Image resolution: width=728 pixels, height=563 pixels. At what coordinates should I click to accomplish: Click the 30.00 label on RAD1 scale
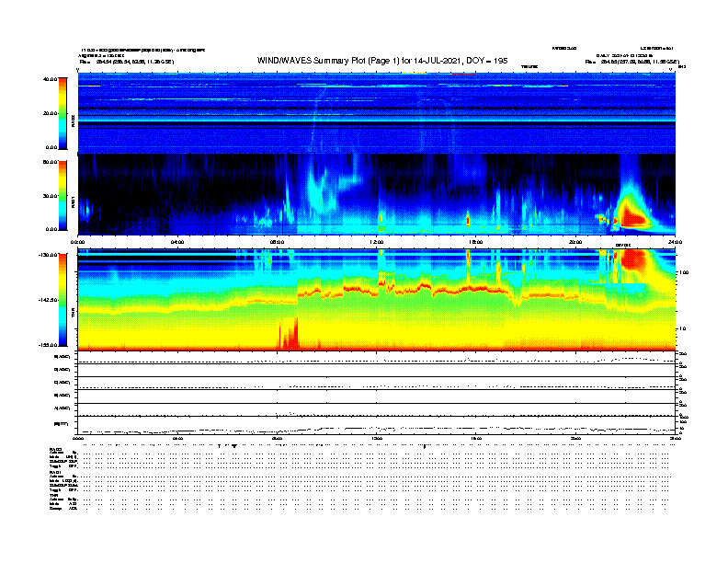50,196
